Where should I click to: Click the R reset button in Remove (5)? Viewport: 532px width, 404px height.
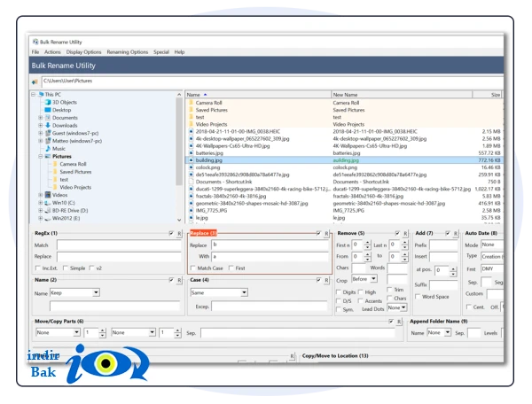pos(405,233)
